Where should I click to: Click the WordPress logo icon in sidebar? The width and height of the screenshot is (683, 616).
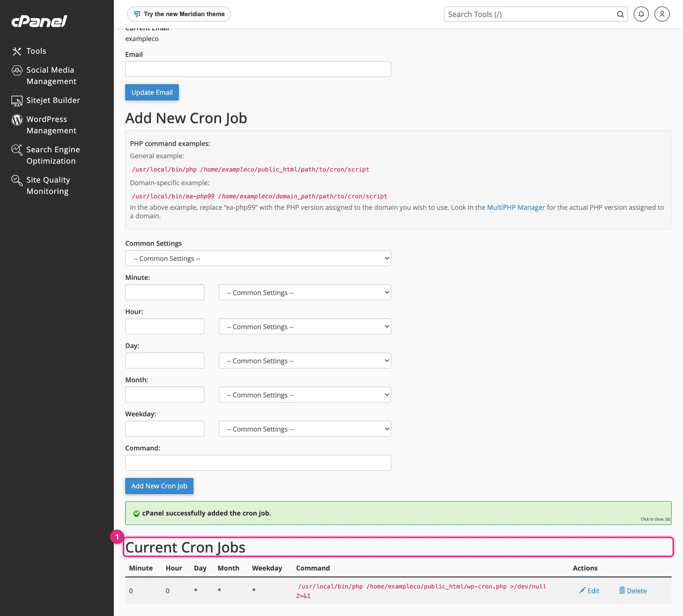[x=17, y=120]
